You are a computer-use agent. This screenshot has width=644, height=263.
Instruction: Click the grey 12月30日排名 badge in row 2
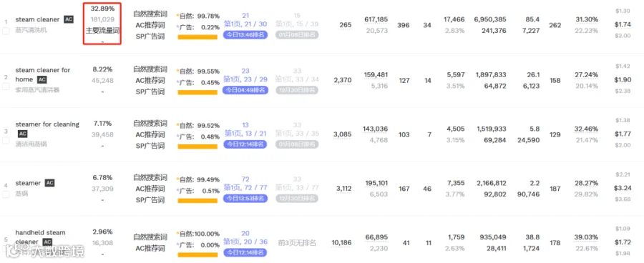(297, 90)
